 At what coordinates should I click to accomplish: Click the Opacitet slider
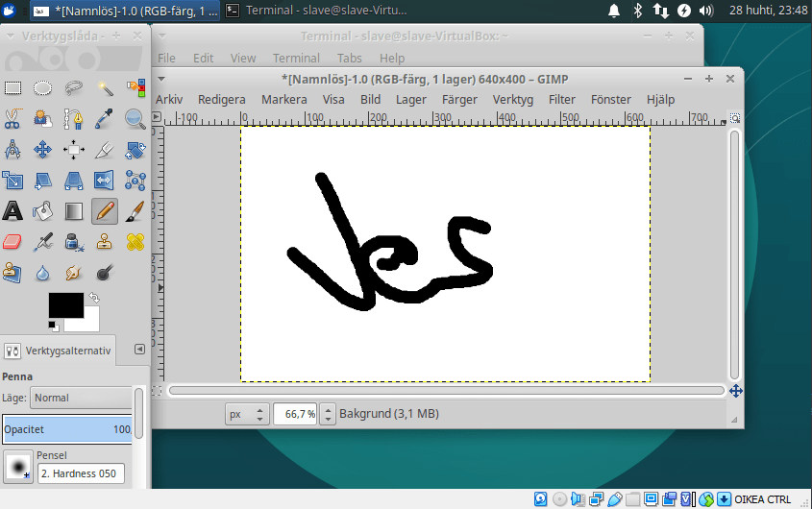tap(66, 429)
